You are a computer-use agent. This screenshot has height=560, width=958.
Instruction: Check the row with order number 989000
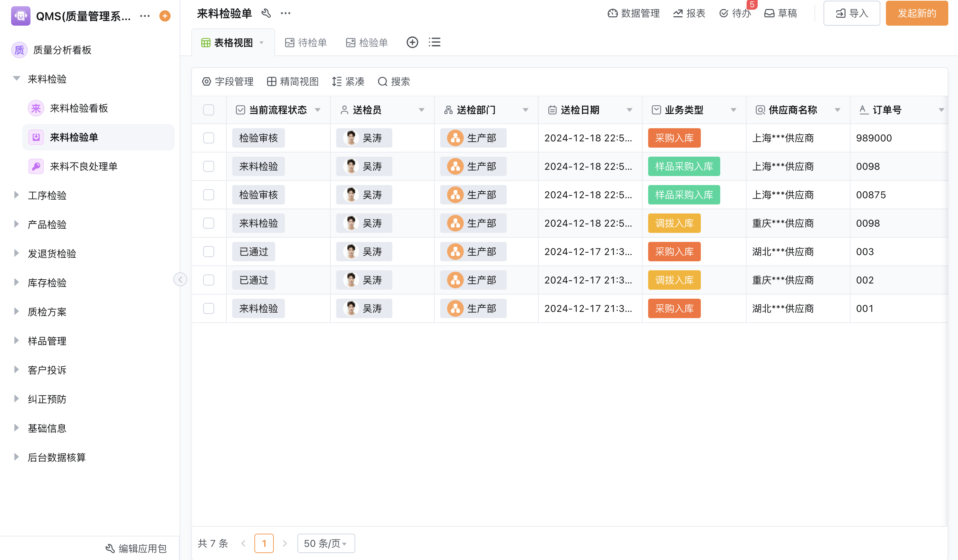coord(209,138)
